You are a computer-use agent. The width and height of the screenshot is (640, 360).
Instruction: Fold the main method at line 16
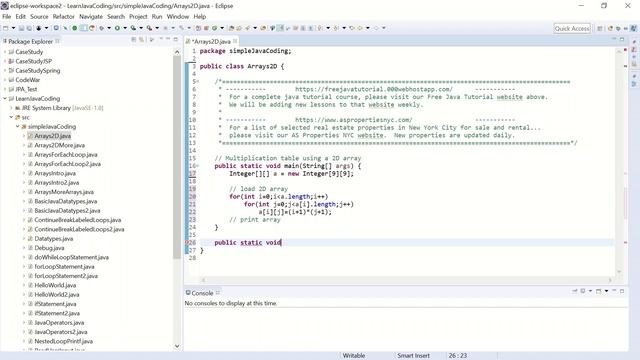pyautogui.click(x=198, y=166)
